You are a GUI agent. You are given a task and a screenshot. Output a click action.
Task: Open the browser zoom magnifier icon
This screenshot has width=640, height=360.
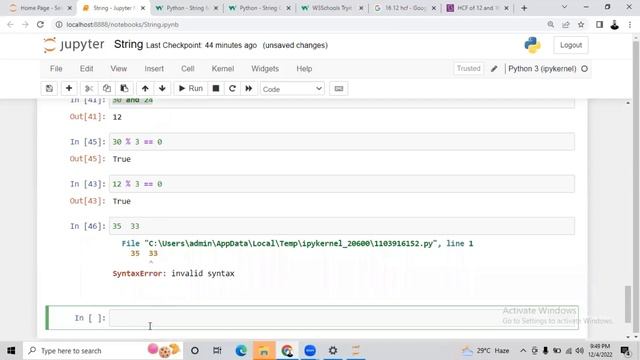click(551, 24)
